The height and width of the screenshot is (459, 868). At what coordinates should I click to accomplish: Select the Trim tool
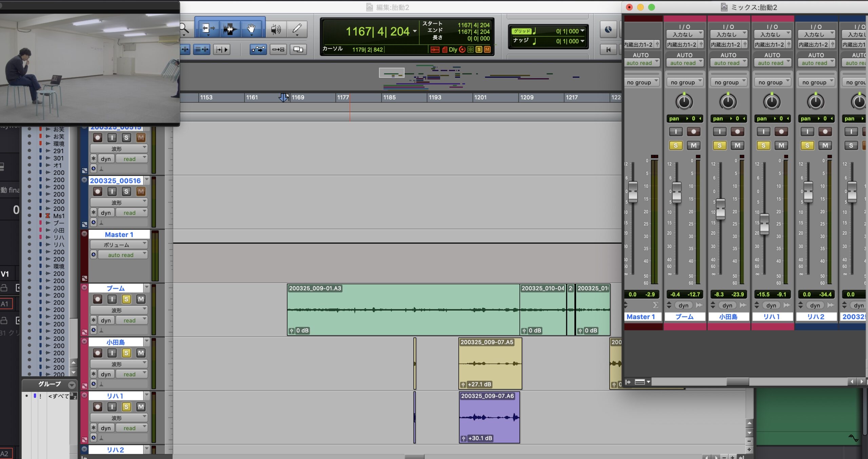click(x=208, y=29)
